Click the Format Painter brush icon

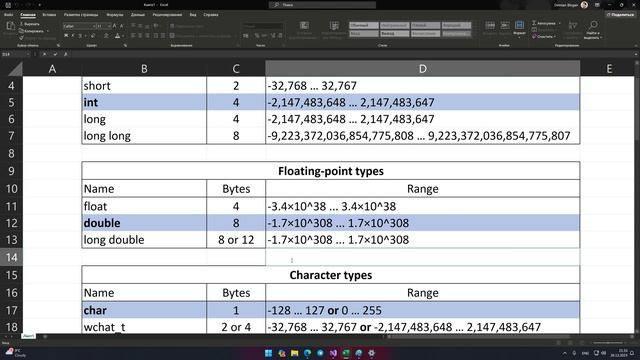[22, 38]
